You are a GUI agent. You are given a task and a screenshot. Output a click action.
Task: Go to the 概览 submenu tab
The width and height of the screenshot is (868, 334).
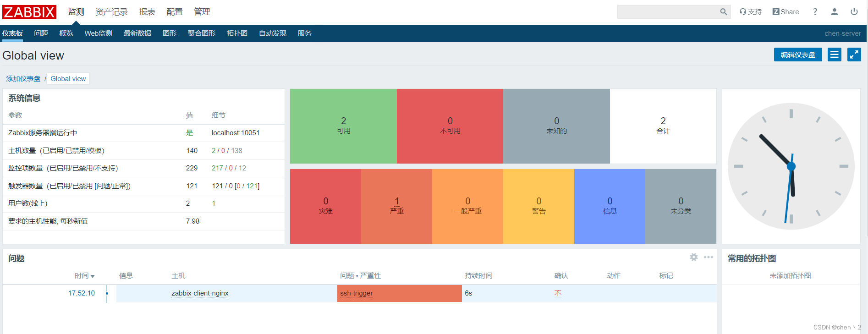[x=66, y=33]
